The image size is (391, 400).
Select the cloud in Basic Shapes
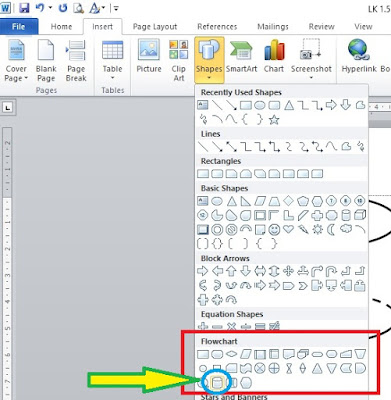(346, 229)
